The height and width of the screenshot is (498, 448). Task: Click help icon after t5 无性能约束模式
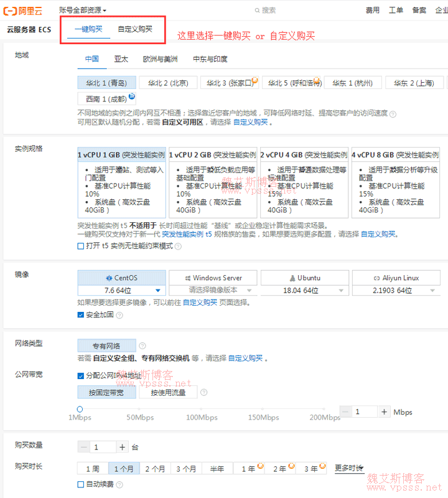click(178, 247)
